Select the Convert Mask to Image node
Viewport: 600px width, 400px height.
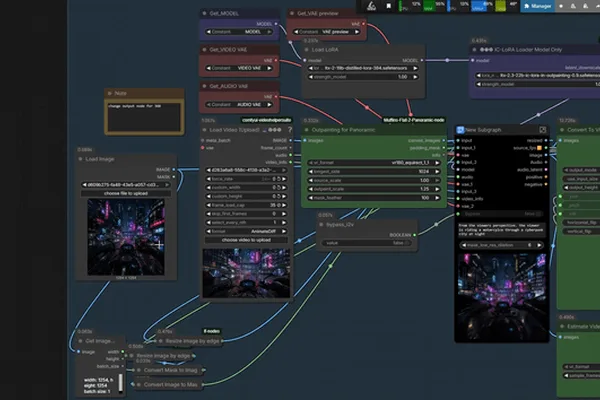coord(168,370)
